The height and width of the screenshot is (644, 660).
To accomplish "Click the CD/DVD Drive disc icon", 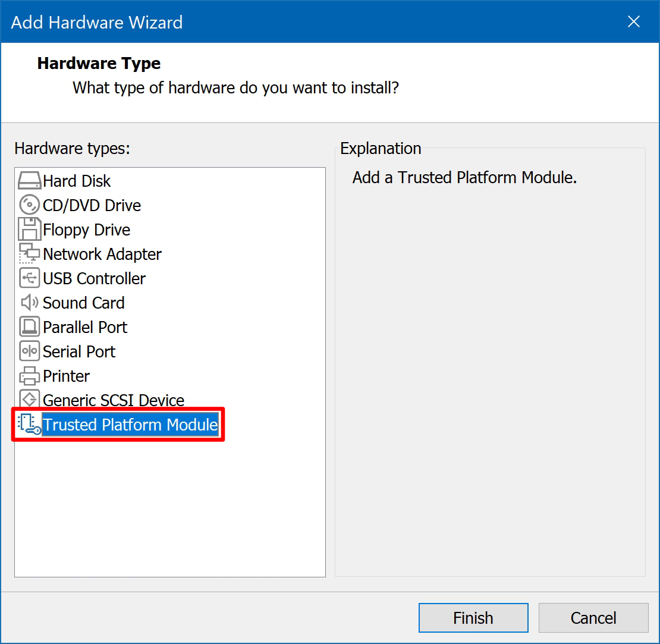I will tap(30, 205).
